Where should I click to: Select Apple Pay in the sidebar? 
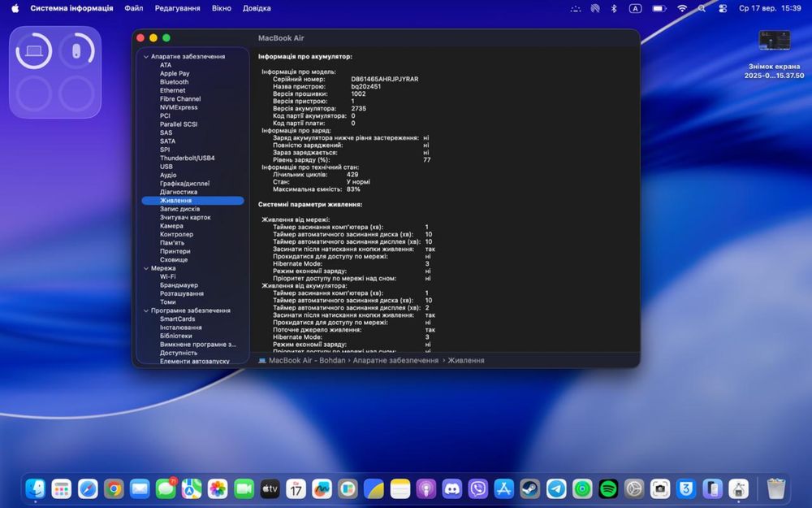[x=175, y=74]
